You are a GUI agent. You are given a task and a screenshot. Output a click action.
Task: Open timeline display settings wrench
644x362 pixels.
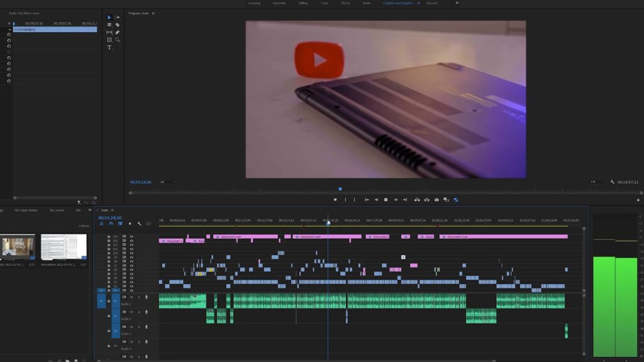pyautogui.click(x=139, y=224)
